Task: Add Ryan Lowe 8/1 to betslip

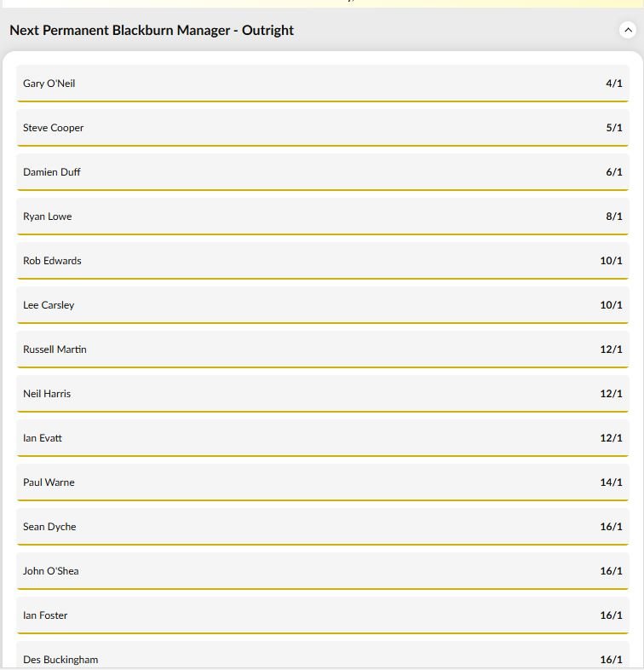Action: [x=323, y=217]
